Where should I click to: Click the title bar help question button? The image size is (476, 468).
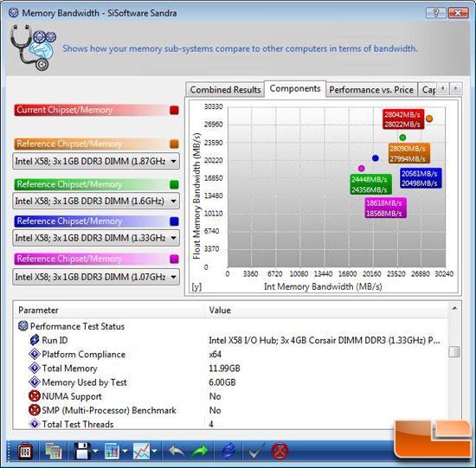[436, 13]
